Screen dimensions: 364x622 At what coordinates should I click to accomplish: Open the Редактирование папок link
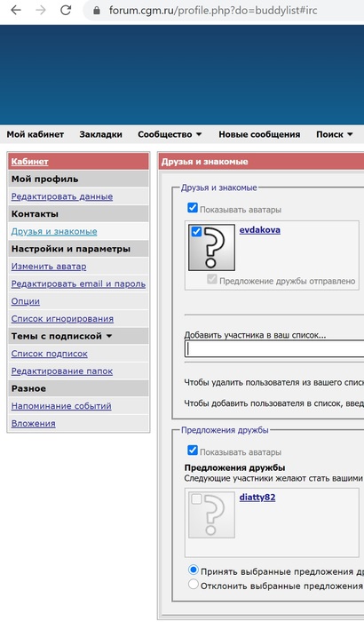click(x=62, y=371)
